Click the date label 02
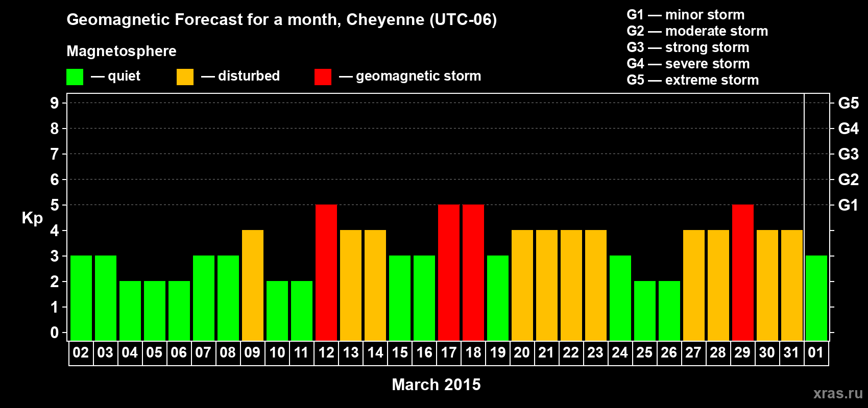The width and height of the screenshot is (868, 408). [x=81, y=352]
